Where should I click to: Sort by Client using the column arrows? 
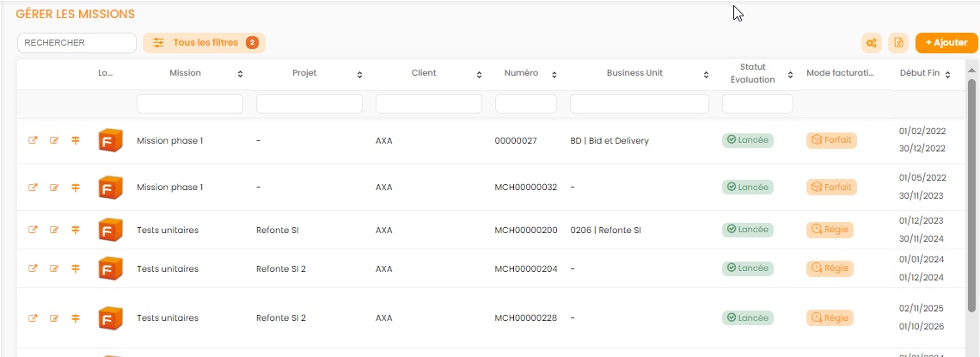479,75
